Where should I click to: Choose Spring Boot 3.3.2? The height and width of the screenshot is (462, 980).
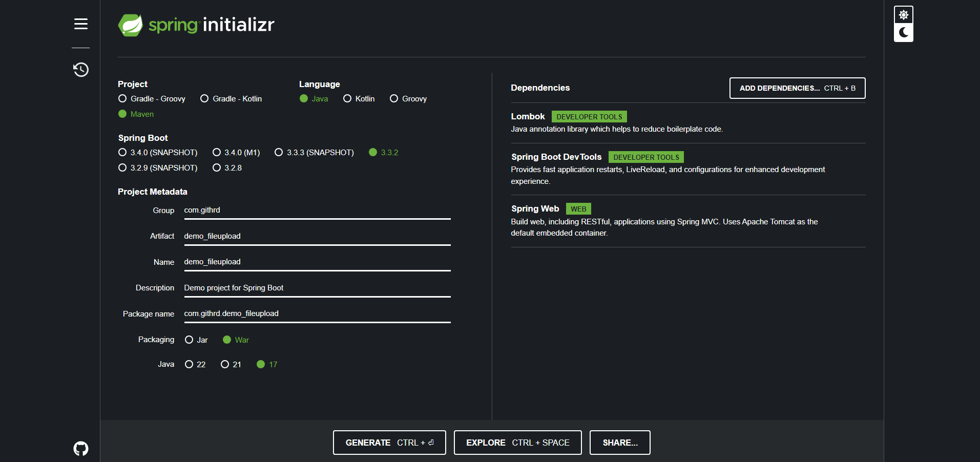tap(383, 152)
